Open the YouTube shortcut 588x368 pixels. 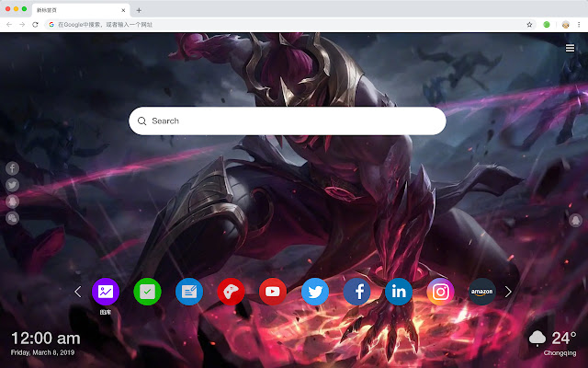tap(273, 292)
